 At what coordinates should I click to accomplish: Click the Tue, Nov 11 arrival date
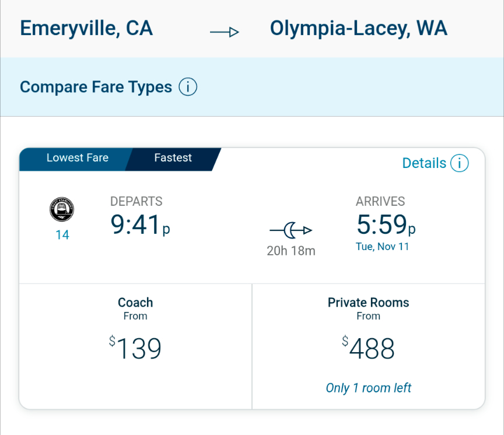pyautogui.click(x=382, y=247)
